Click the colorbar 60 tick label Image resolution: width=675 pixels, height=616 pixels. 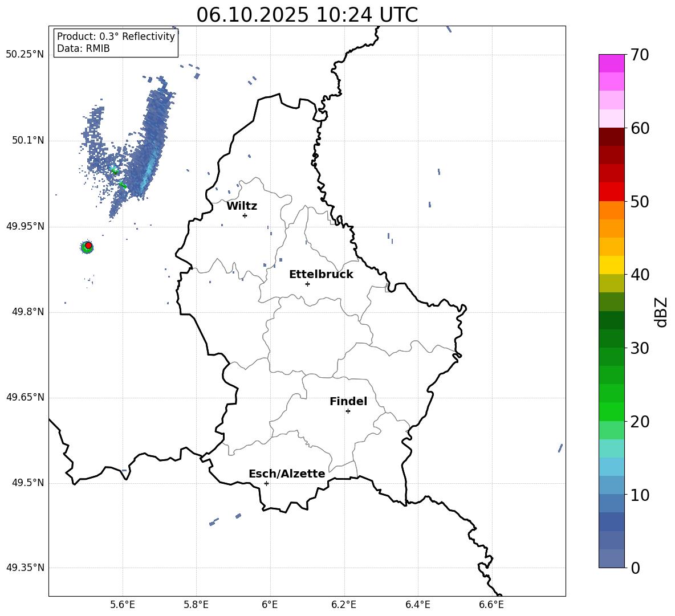coord(640,128)
